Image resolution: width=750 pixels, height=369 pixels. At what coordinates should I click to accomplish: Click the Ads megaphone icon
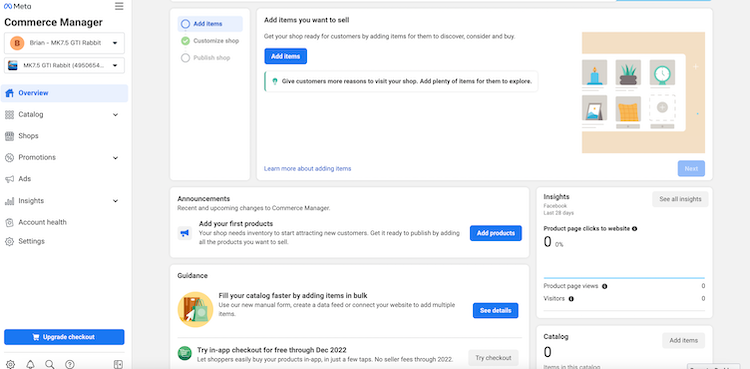[9, 179]
